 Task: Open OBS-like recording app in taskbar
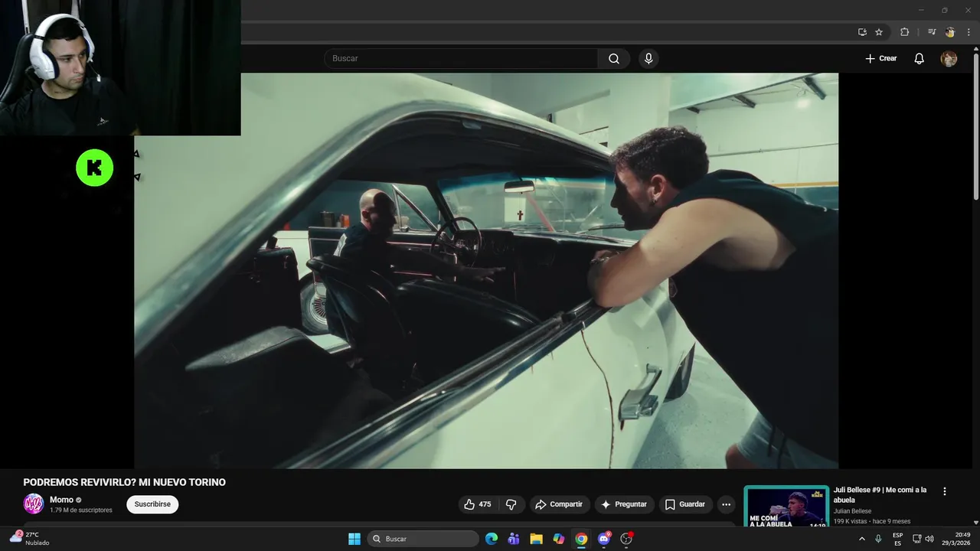click(x=626, y=539)
